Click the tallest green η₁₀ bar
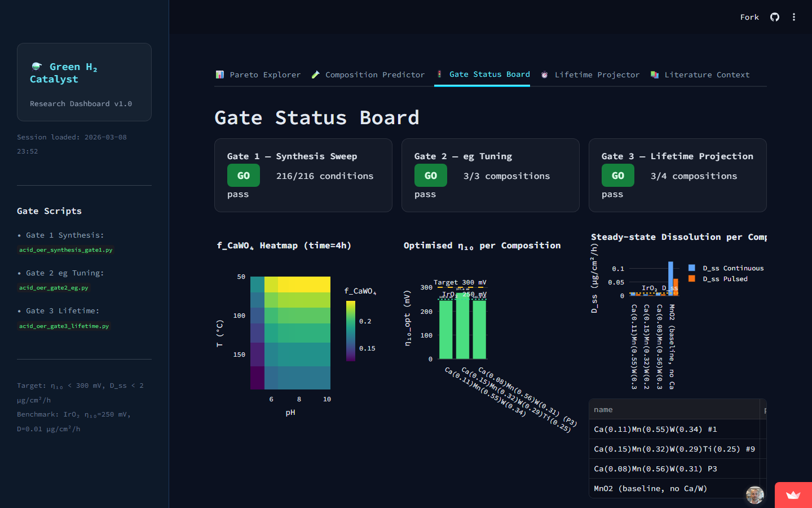This screenshot has height=508, width=812. pyautogui.click(x=462, y=326)
